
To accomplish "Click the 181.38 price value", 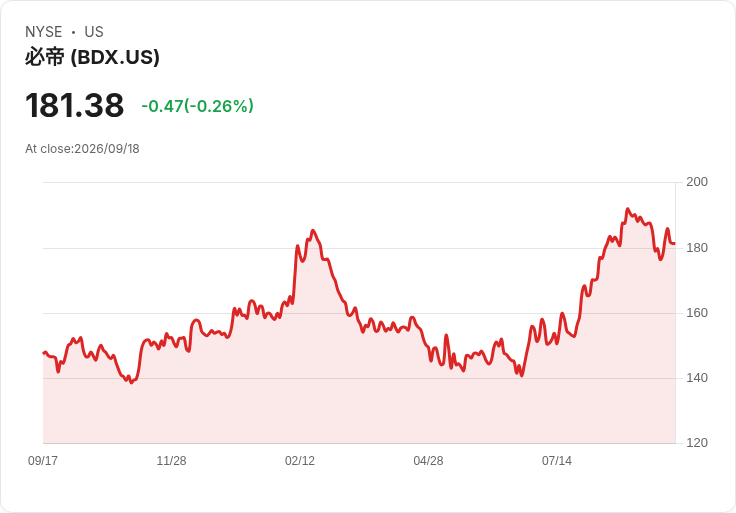I will [x=75, y=105].
